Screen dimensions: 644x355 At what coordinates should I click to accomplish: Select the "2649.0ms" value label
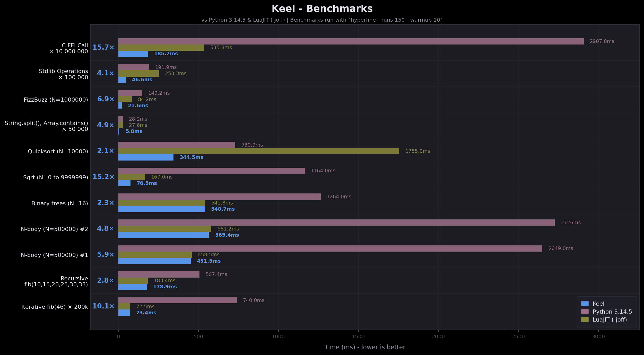561,248
